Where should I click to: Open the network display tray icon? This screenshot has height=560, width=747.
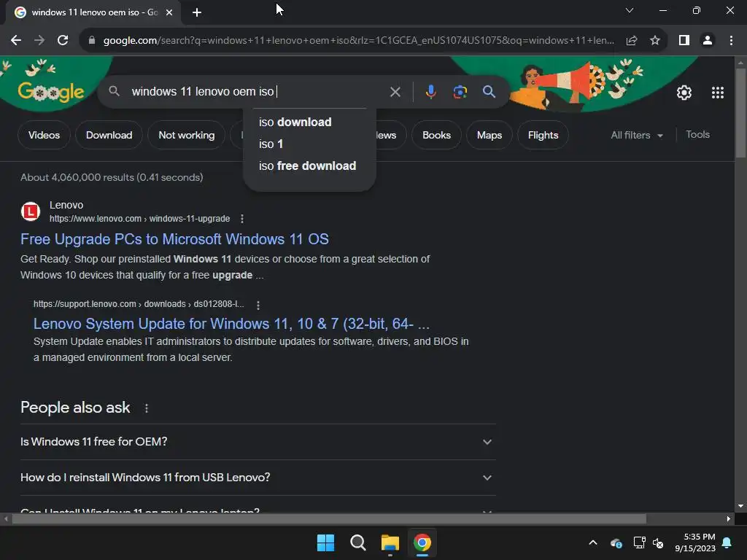coord(639,542)
